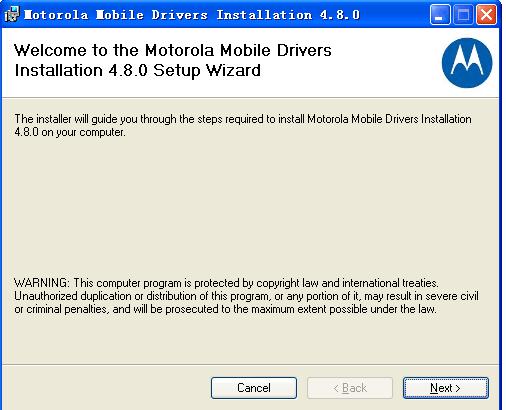
Task: Click the or criminal penalties line of text
Action: coord(225,309)
